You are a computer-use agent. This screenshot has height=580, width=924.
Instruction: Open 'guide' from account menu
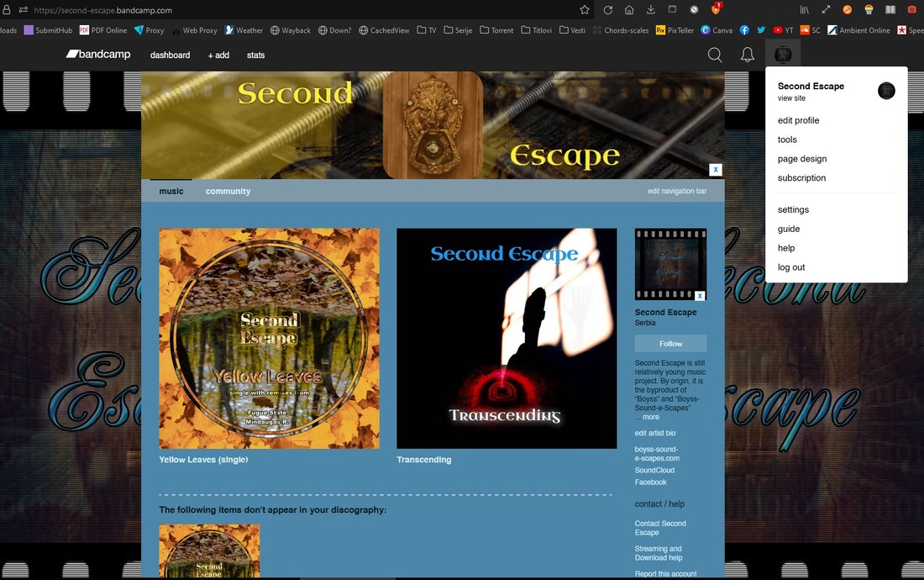(x=789, y=229)
